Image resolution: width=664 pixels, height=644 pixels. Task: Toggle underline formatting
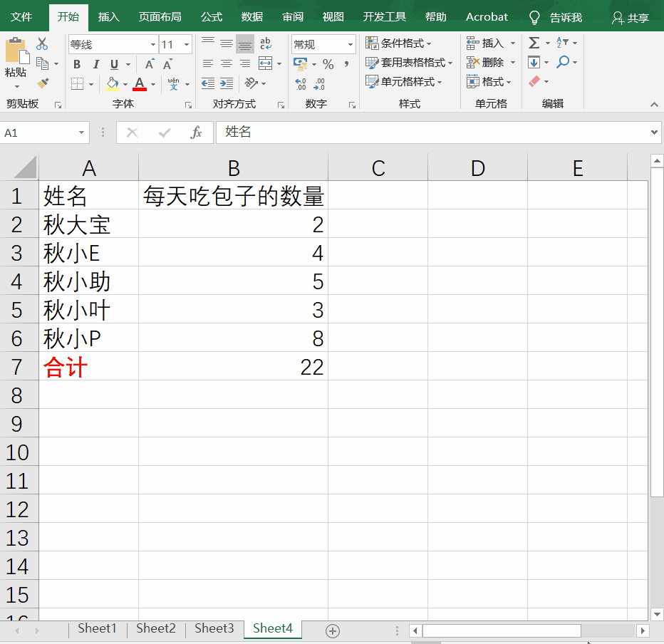pyautogui.click(x=113, y=63)
